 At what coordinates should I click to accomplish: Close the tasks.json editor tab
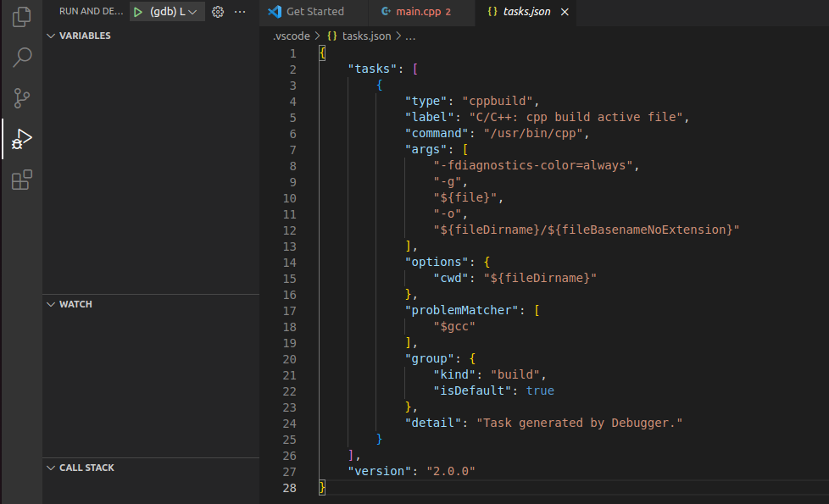point(565,12)
